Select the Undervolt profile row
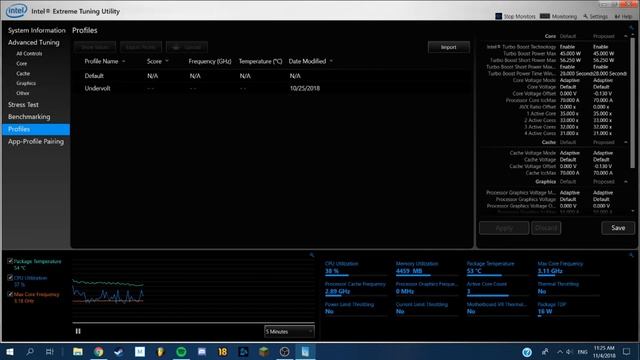The height and width of the screenshot is (360, 640). point(272,88)
